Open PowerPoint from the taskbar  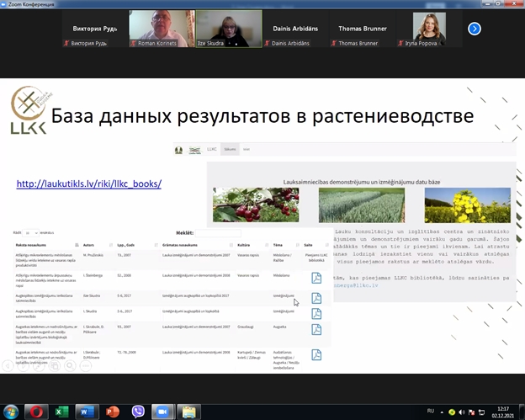click(x=113, y=412)
